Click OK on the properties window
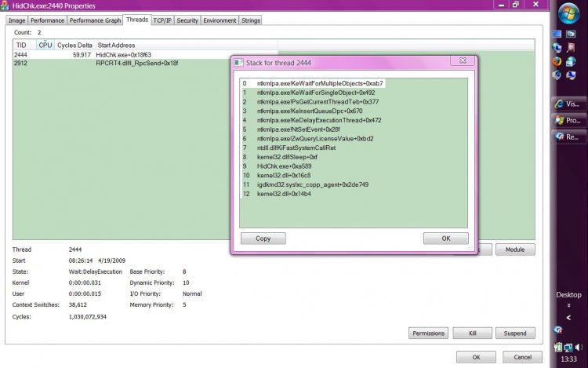The width and height of the screenshot is (588, 368). [476, 357]
